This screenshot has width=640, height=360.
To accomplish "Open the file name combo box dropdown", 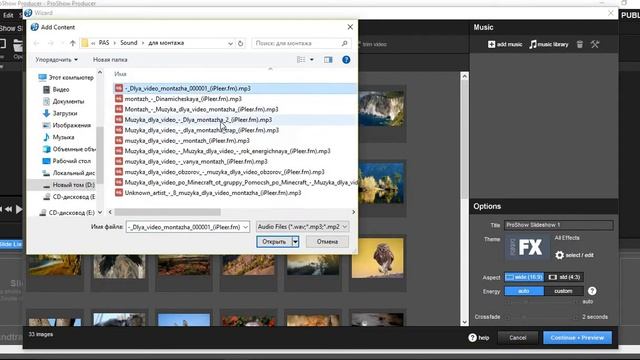I will point(245,227).
